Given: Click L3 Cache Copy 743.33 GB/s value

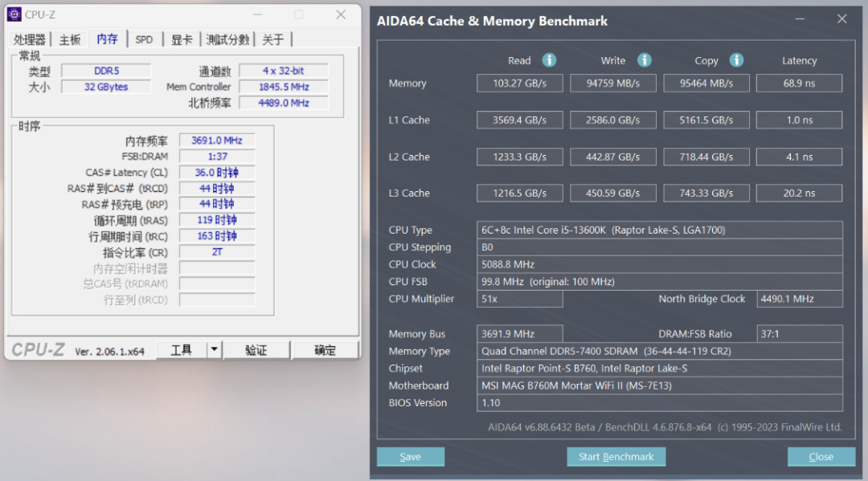Looking at the screenshot, I should pyautogui.click(x=706, y=193).
